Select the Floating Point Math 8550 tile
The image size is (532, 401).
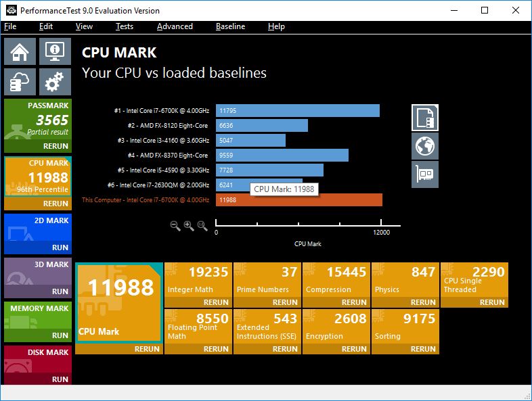click(x=198, y=327)
